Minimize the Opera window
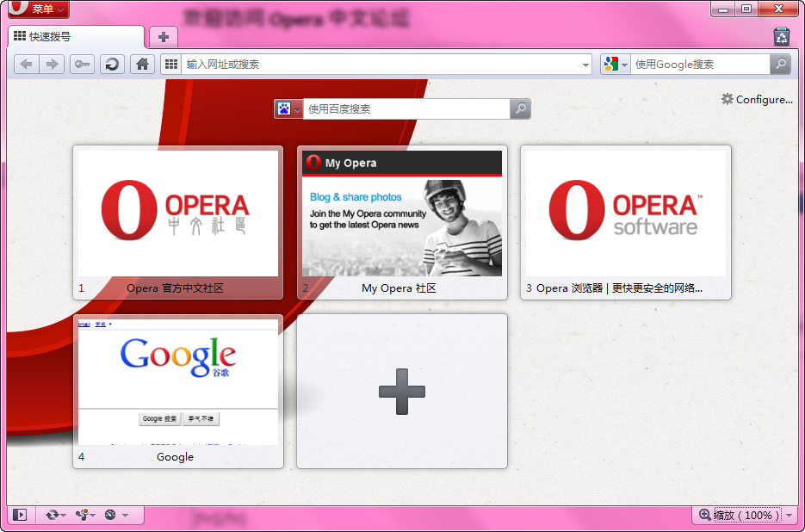Image resolution: width=805 pixels, height=532 pixels. (723, 9)
